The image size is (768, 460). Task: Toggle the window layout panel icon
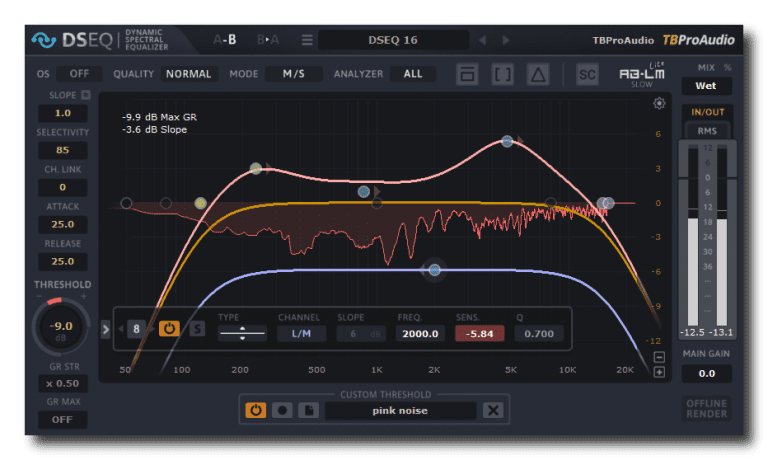(467, 74)
